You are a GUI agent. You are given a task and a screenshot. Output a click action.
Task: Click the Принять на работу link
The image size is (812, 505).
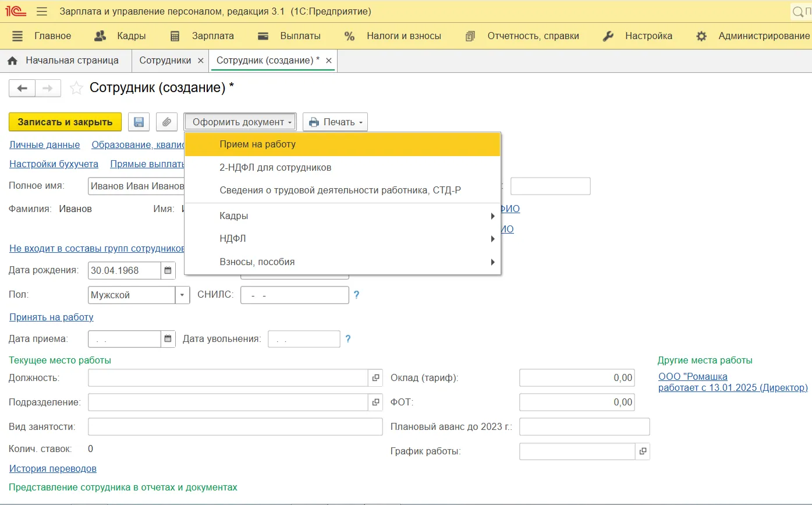click(51, 317)
